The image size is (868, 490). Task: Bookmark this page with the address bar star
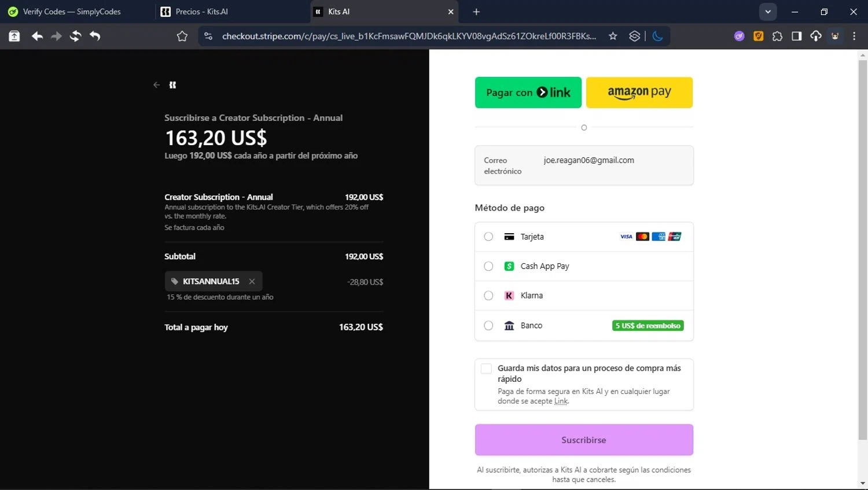click(613, 36)
